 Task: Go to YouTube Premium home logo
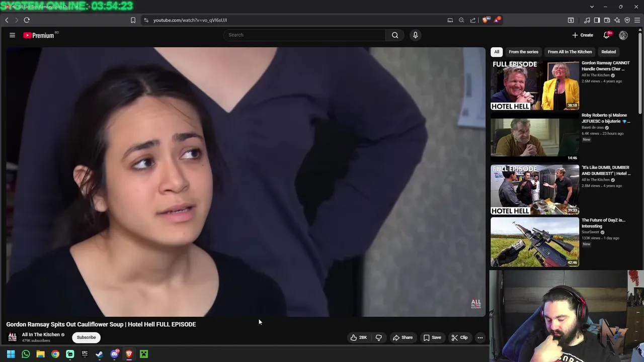(39, 35)
